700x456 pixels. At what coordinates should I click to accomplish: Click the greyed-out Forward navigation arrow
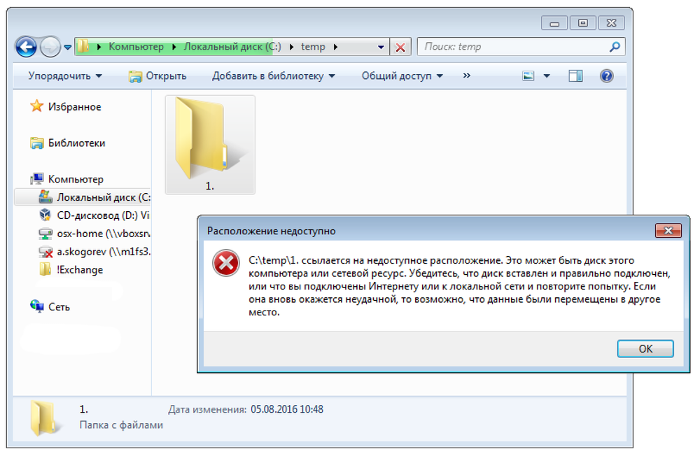pos(50,46)
